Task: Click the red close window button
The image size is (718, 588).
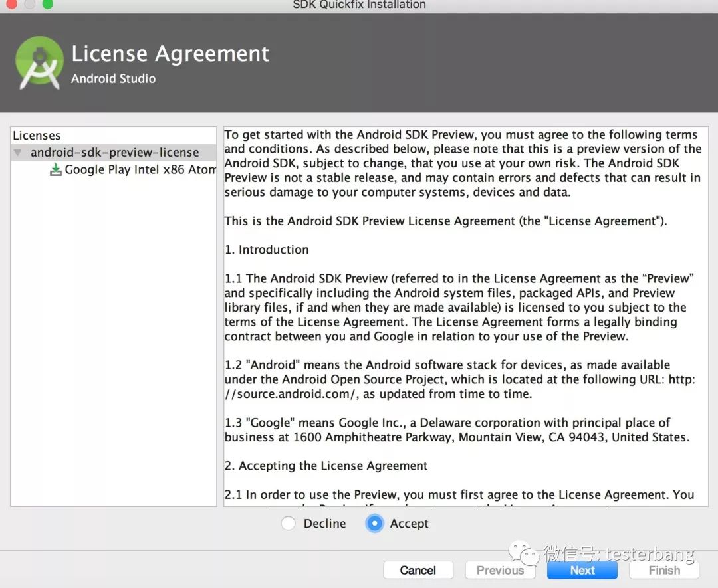Action: pos(12,4)
